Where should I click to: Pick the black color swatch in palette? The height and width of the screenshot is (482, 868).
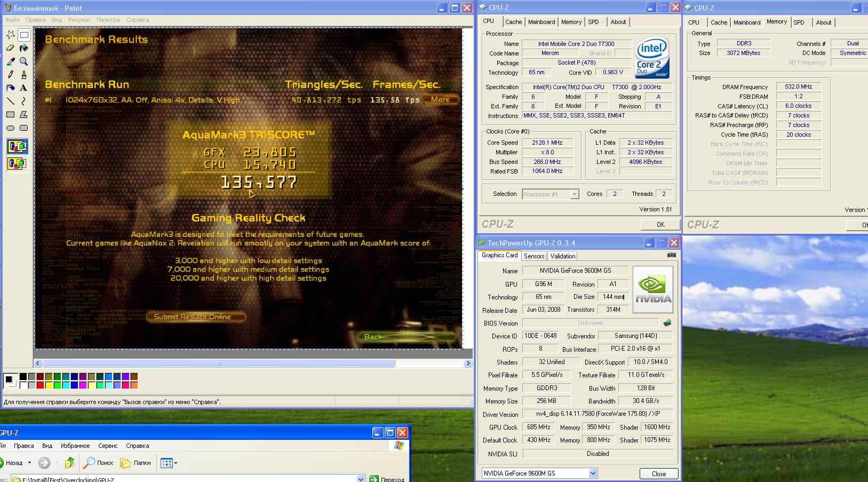tap(23, 377)
